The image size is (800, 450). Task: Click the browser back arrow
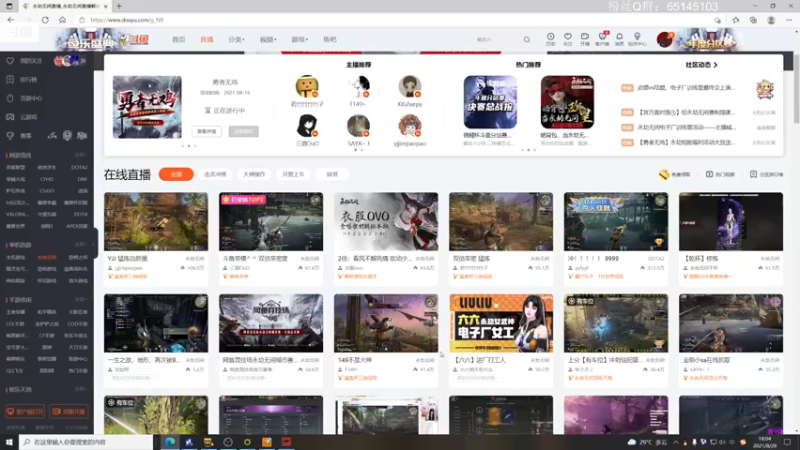tap(11, 20)
